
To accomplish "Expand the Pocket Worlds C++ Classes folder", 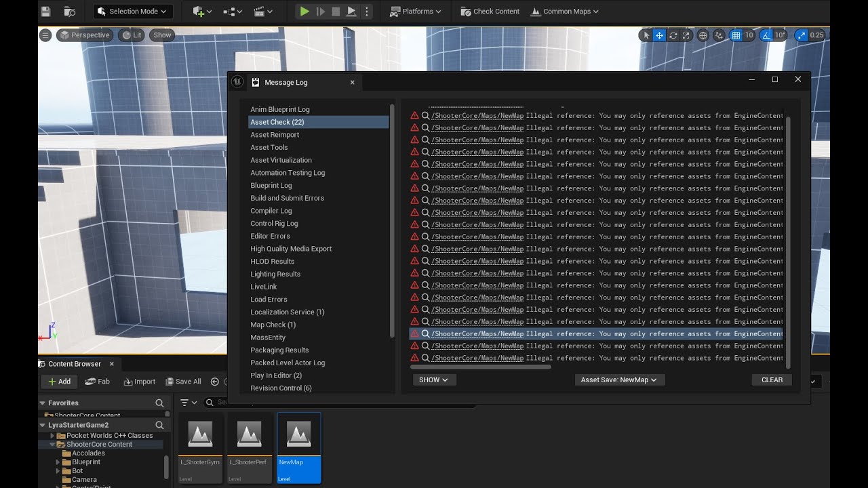I will click(52, 435).
